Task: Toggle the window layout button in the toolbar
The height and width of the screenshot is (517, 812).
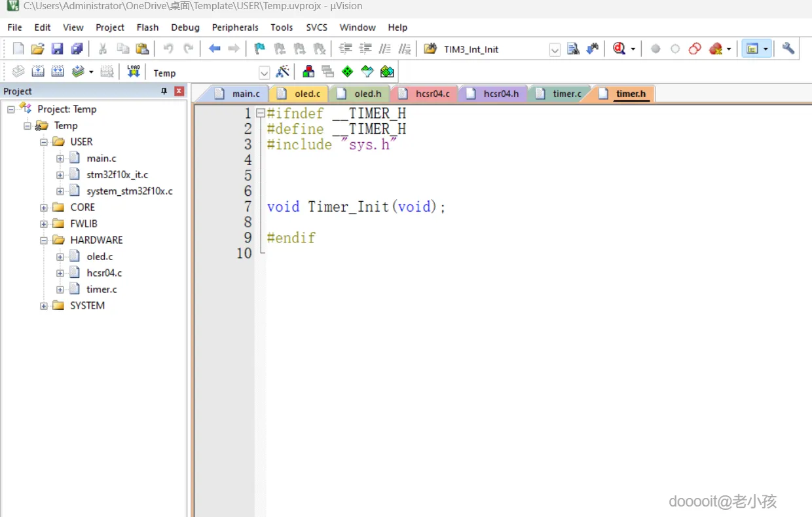Action: click(752, 48)
